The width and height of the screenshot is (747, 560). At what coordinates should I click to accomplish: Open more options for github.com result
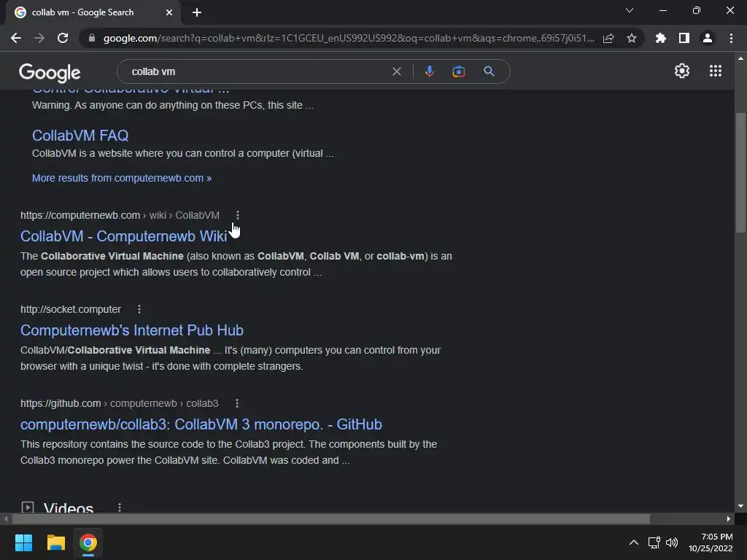point(237,403)
